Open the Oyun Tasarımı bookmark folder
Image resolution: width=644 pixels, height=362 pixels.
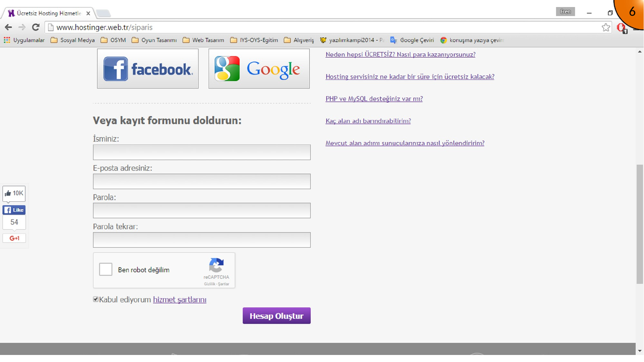(154, 40)
